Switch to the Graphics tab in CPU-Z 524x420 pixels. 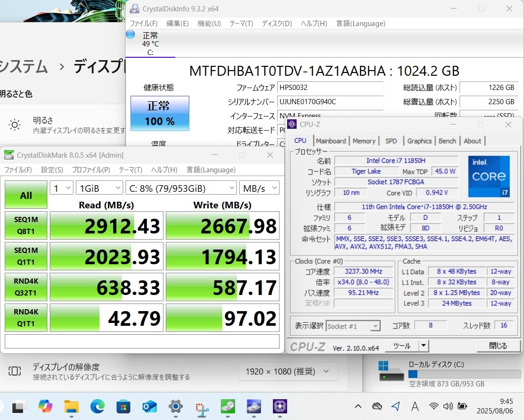click(x=419, y=141)
